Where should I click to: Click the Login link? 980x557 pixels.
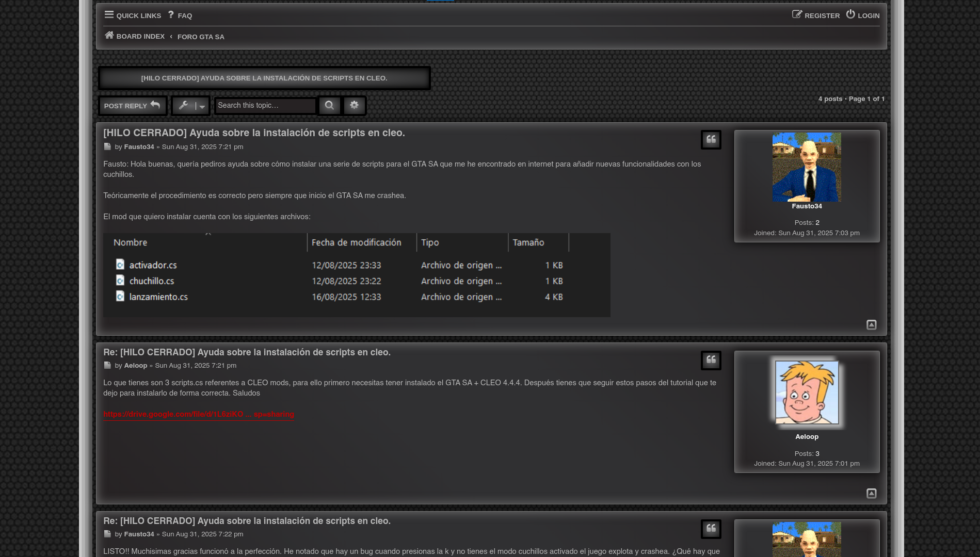(x=862, y=15)
